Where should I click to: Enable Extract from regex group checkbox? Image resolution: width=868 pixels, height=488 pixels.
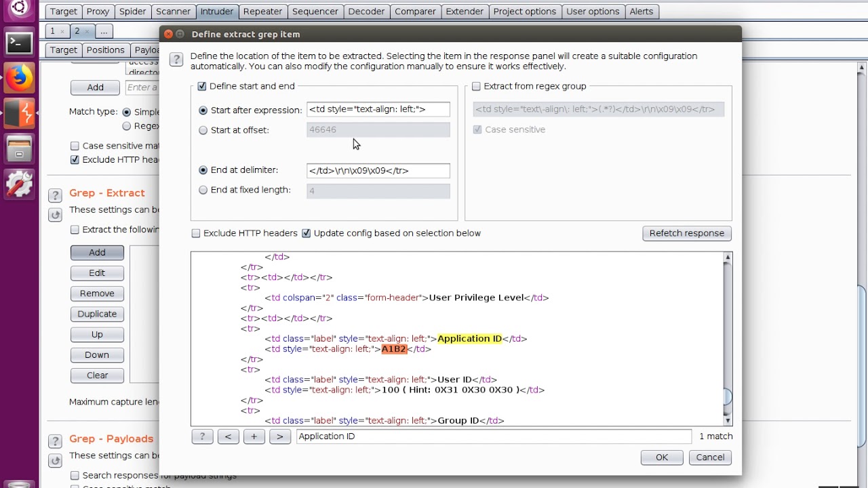click(476, 86)
